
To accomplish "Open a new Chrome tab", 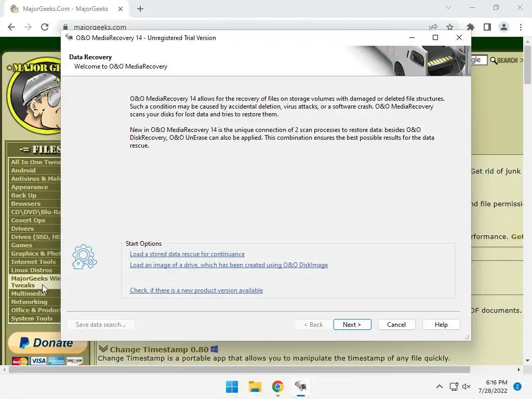I will 140,9.
